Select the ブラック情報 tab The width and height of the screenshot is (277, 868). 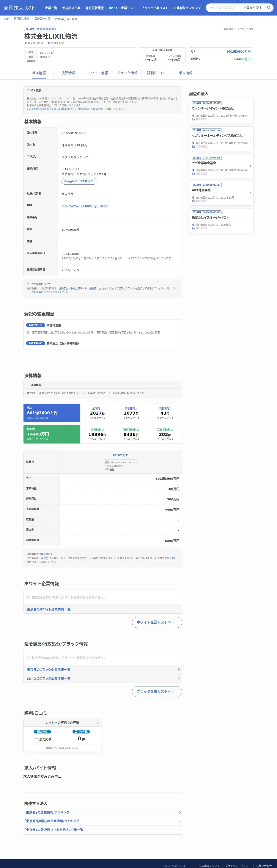coord(127,73)
